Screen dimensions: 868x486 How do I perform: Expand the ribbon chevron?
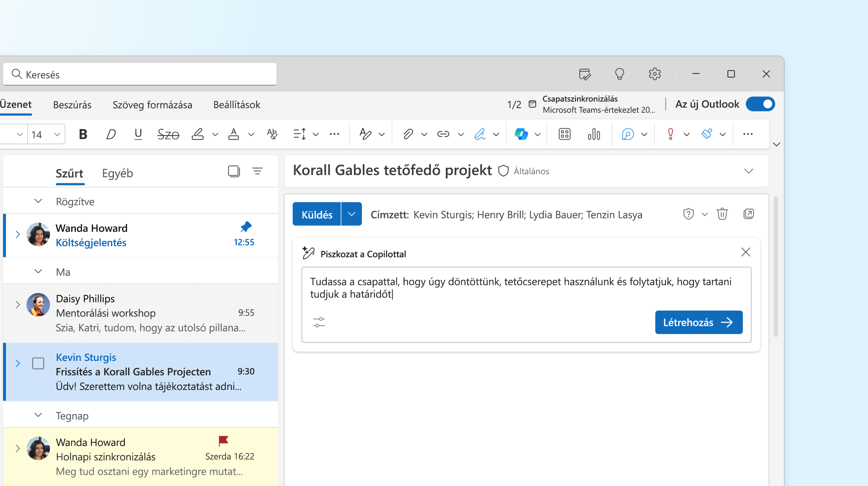777,144
